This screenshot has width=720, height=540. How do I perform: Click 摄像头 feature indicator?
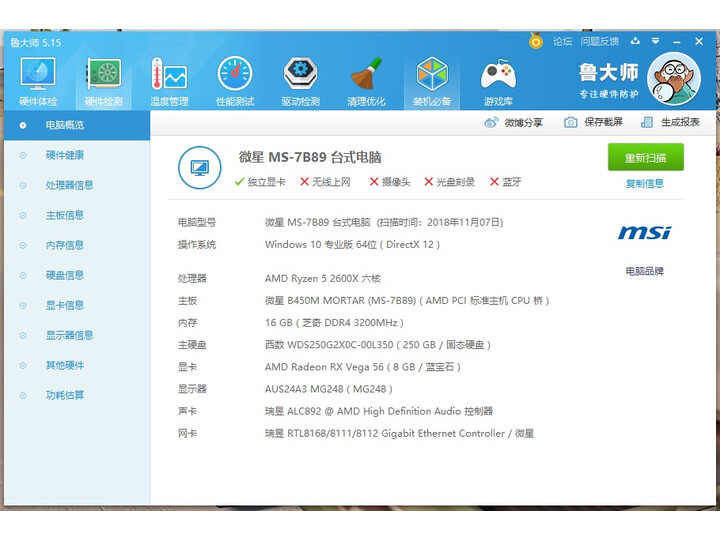390,182
